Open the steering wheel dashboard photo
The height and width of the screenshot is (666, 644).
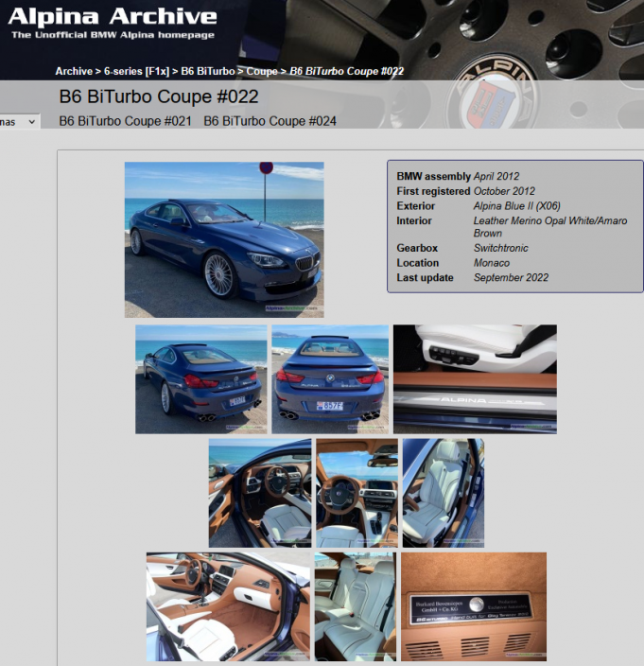pyautogui.click(x=357, y=492)
